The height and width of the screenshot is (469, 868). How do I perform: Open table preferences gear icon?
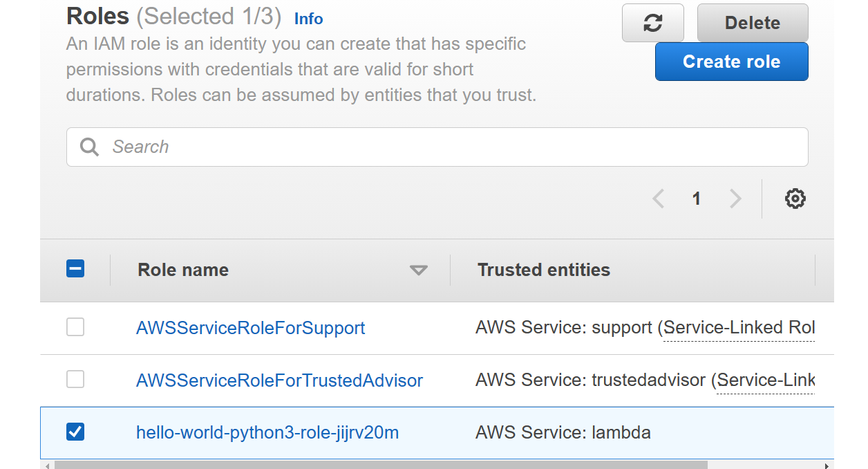tap(795, 199)
